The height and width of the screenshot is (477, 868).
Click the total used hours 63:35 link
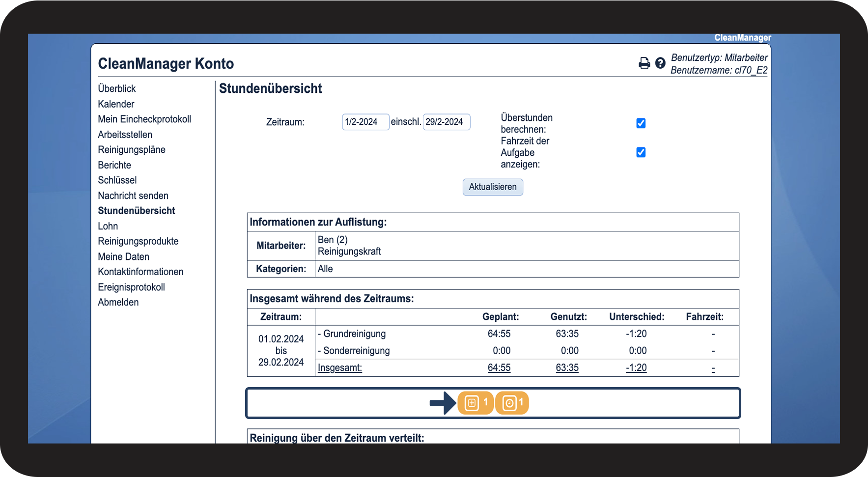coord(567,367)
